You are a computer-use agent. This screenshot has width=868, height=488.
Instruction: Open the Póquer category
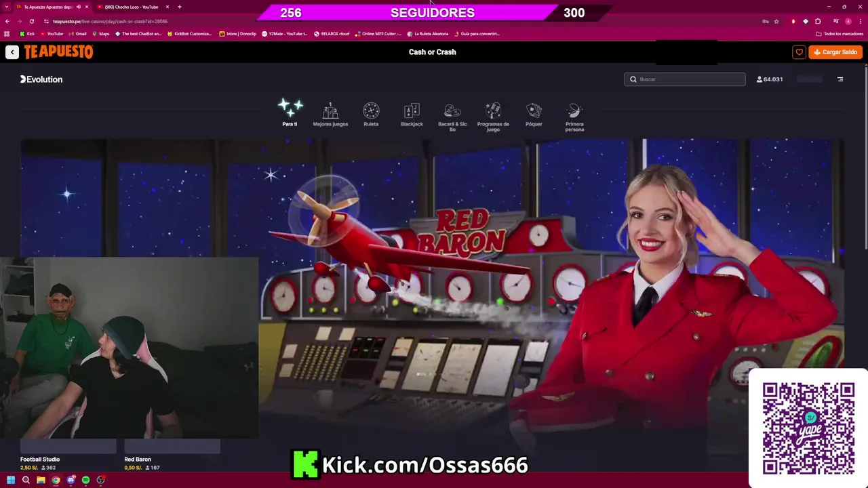(534, 115)
